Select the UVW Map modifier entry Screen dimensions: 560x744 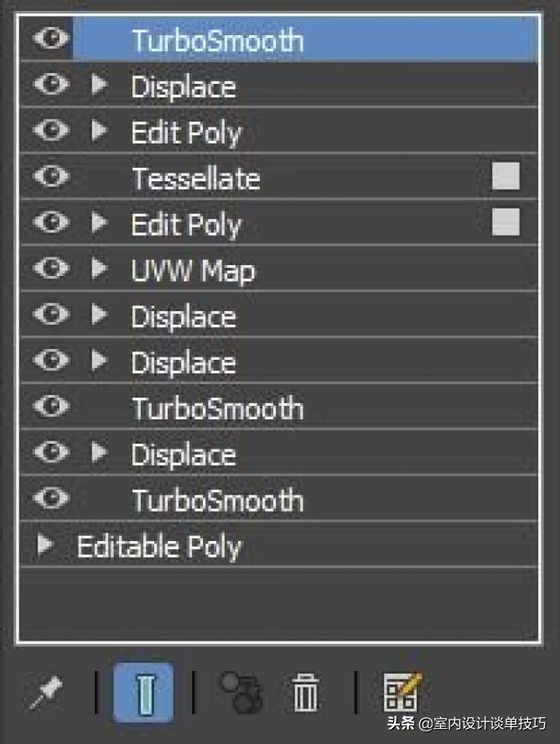click(194, 270)
